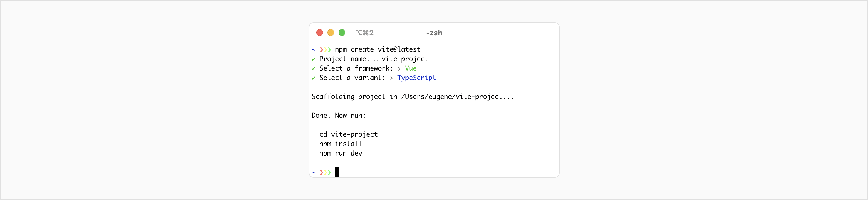Click the 'npm create vite@latest' command text
868x200 pixels.
(x=378, y=49)
